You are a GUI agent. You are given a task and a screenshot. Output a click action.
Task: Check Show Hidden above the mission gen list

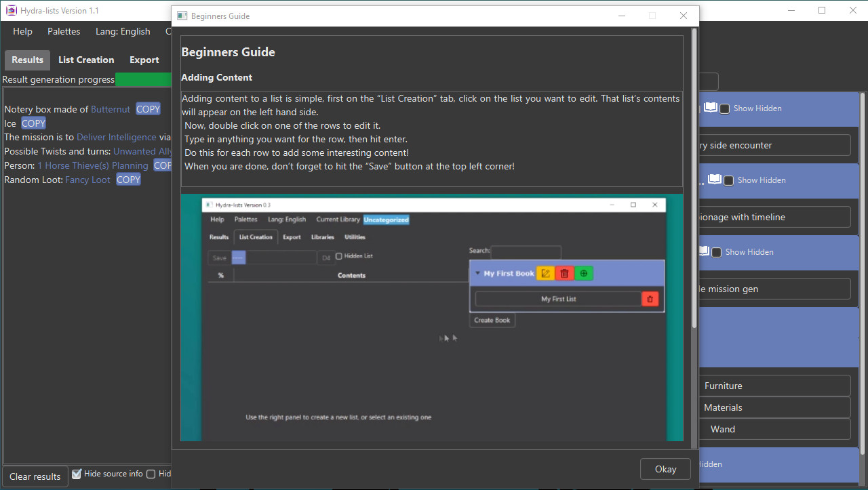[x=717, y=251]
